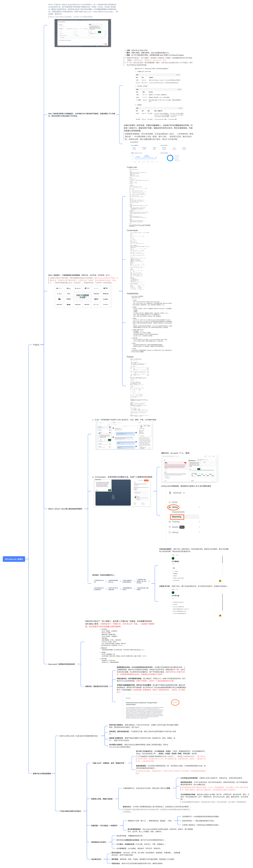
Task: Click the yellow badge icon in 对于学习者 card
Action: point(220,616)
